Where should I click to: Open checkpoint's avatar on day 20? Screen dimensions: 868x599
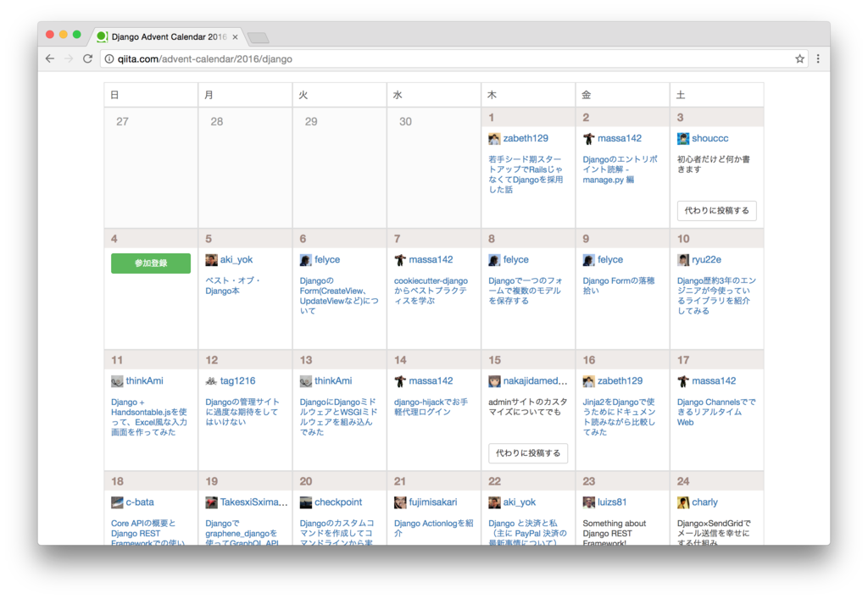(x=305, y=502)
